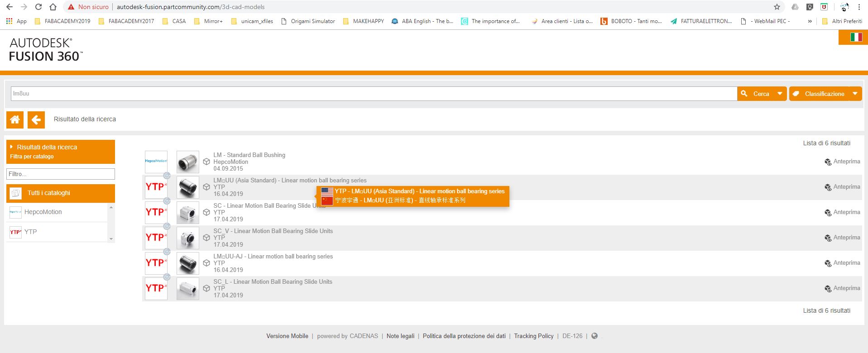Click the browser forward arrow
Viewport: 868px width, 353px height.
[x=24, y=7]
